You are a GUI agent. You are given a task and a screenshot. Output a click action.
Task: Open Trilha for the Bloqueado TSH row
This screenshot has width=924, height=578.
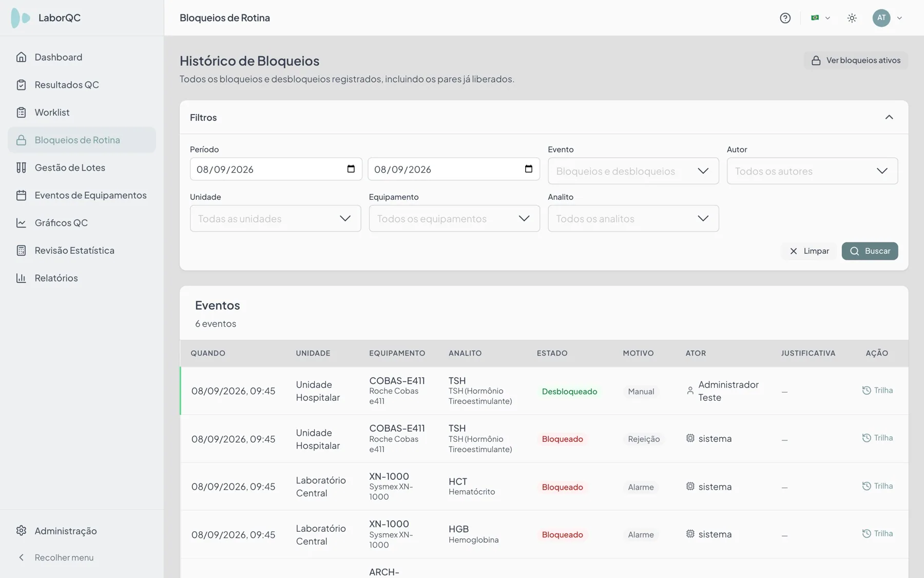tap(877, 438)
